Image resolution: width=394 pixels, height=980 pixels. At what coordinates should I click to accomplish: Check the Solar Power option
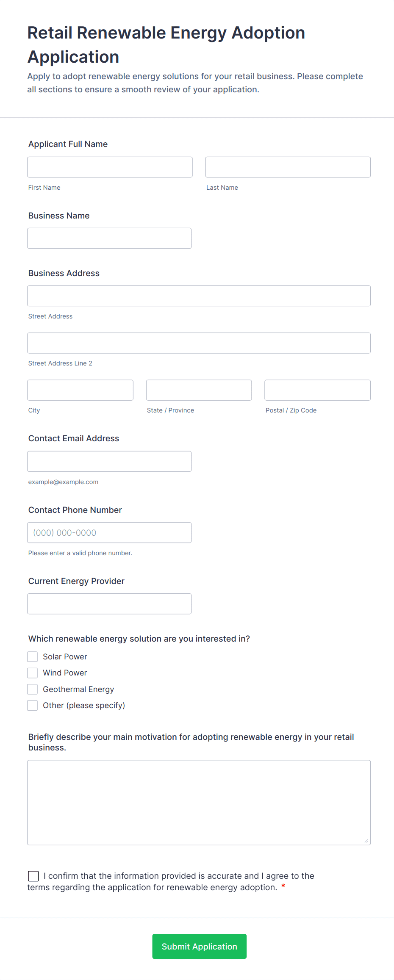[x=33, y=657]
